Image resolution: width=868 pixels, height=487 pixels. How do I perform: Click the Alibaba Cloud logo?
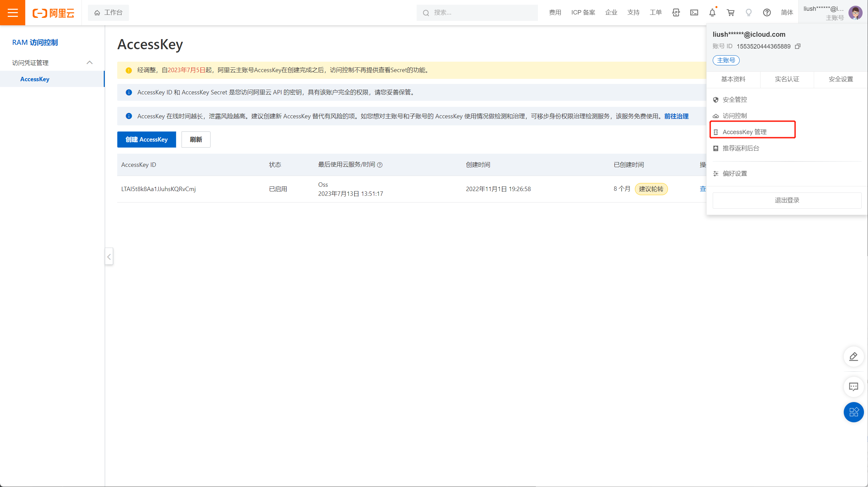[x=53, y=13]
